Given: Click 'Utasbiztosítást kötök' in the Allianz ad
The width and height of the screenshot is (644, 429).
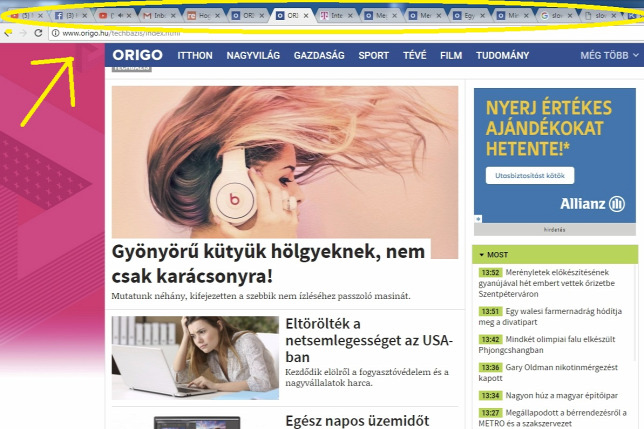Looking at the screenshot, I should tap(530, 176).
